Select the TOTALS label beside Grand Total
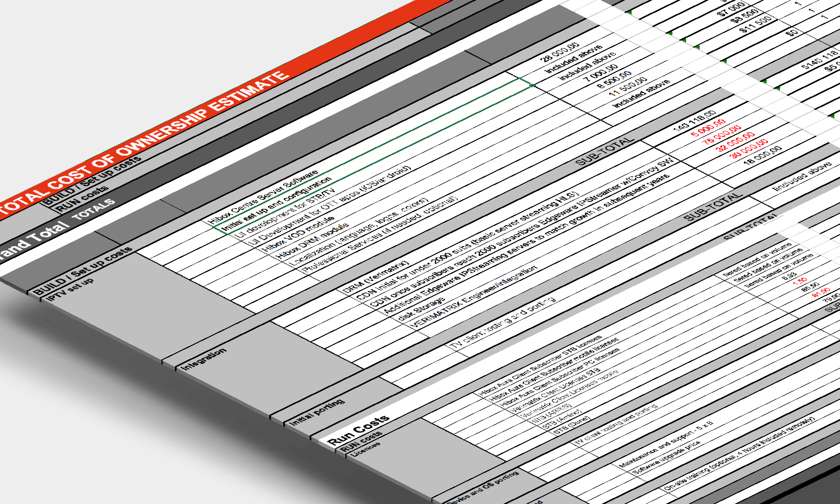Viewport: 840px width, 504px height. [x=93, y=210]
